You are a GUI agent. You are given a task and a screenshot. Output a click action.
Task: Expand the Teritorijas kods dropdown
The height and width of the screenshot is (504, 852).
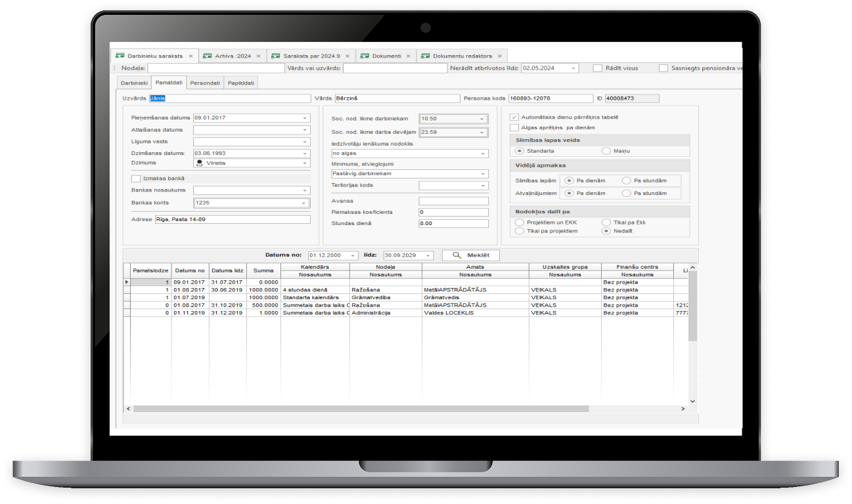point(483,186)
